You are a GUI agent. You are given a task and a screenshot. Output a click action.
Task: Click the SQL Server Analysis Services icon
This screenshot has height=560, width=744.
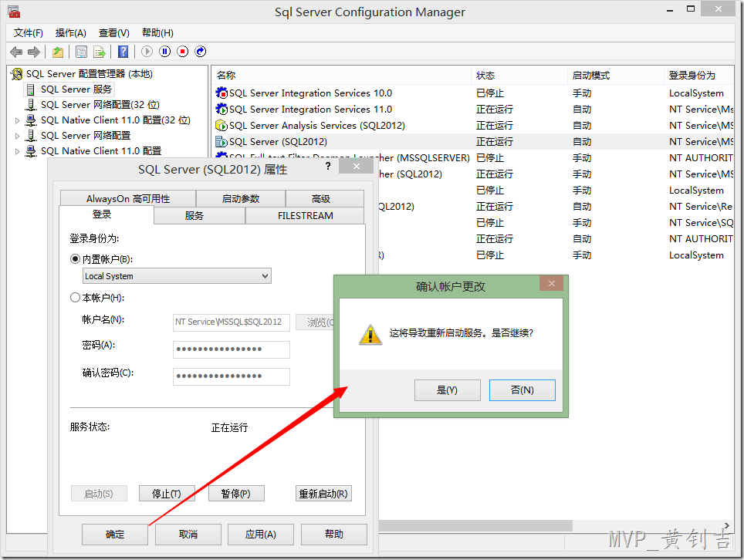222,125
